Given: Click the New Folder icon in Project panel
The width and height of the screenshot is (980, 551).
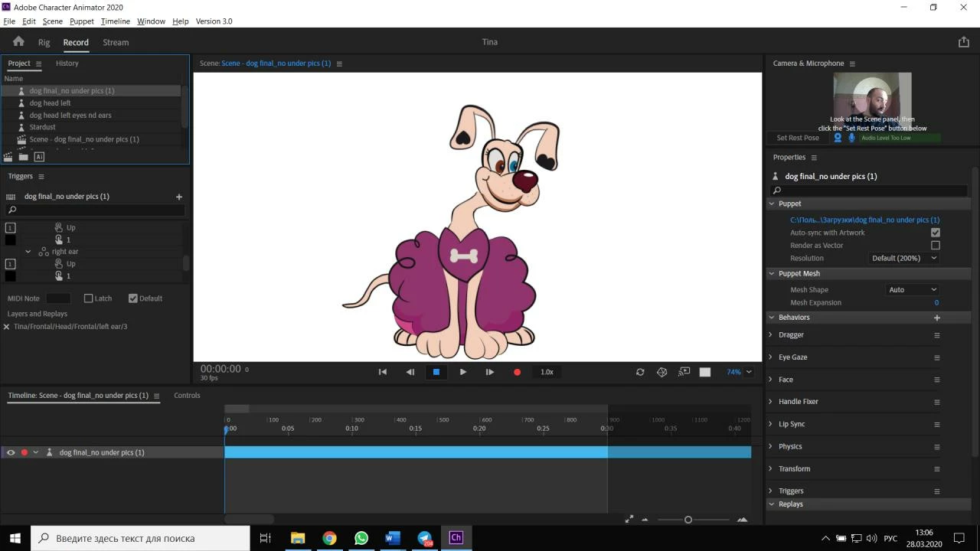Looking at the screenshot, I should (x=24, y=157).
